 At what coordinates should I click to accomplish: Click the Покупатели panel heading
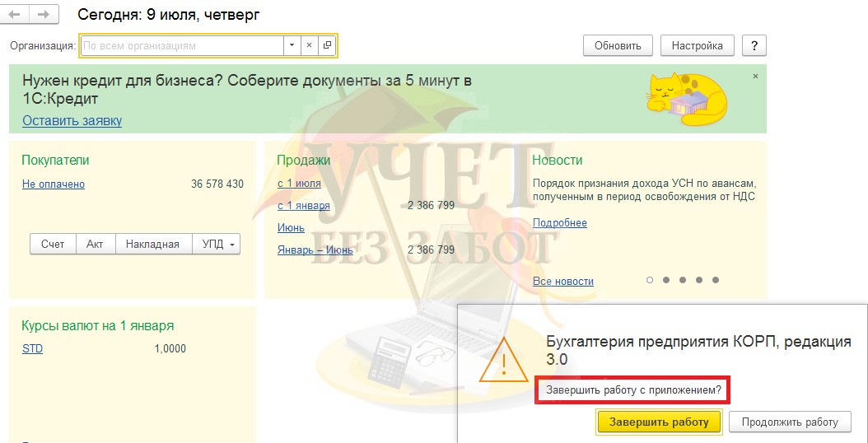click(x=55, y=160)
